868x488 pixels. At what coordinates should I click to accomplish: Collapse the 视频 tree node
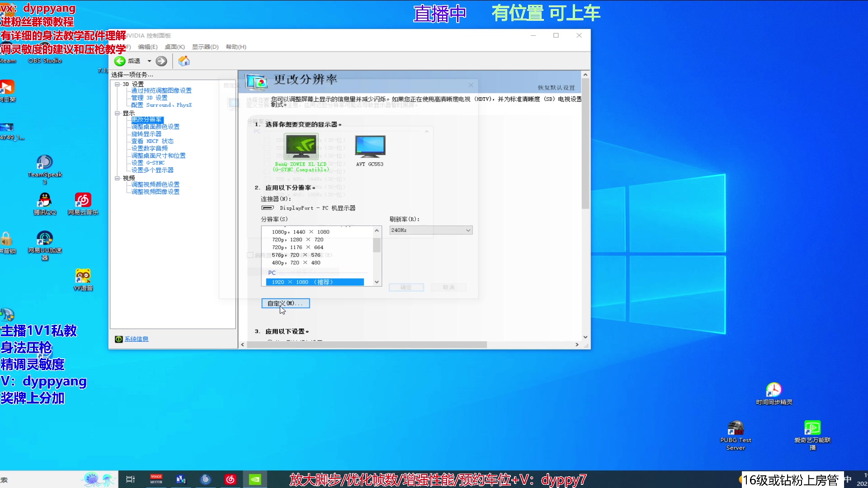coord(117,178)
